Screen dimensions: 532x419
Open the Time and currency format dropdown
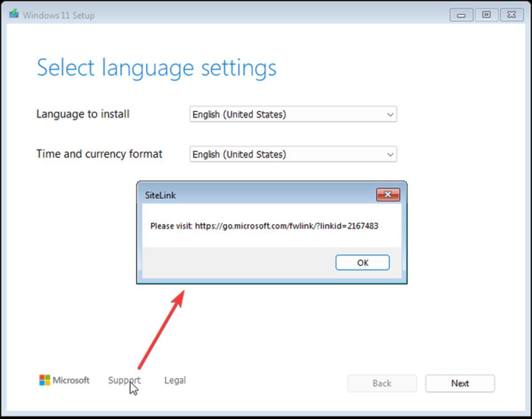click(x=293, y=154)
